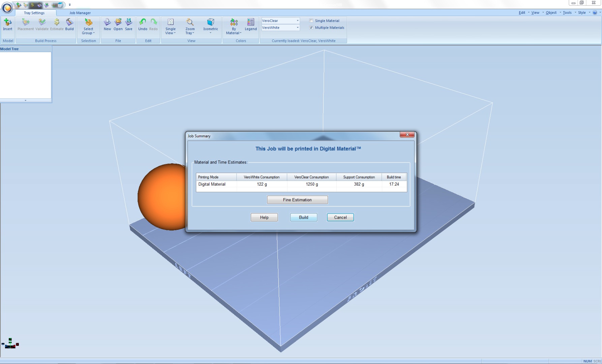Open the quick access toolbar customize arrow

pyautogui.click(x=70, y=5)
